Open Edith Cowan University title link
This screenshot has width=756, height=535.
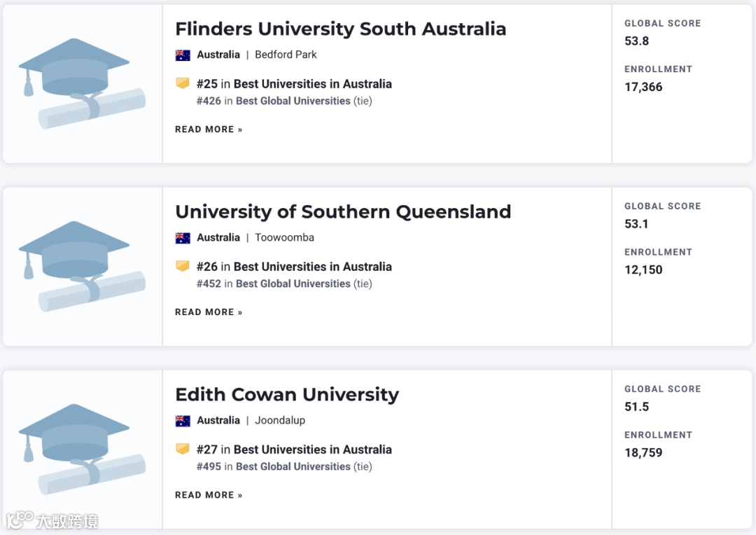click(x=287, y=394)
